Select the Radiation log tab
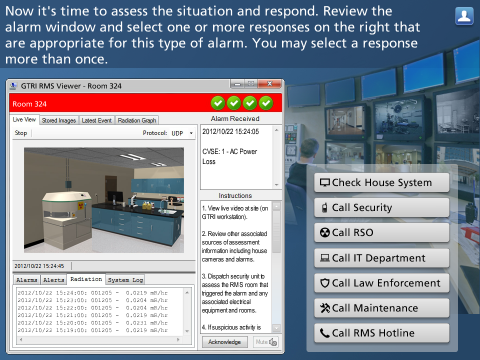Screen dimensions: 480x360 pyautogui.click(x=86, y=279)
